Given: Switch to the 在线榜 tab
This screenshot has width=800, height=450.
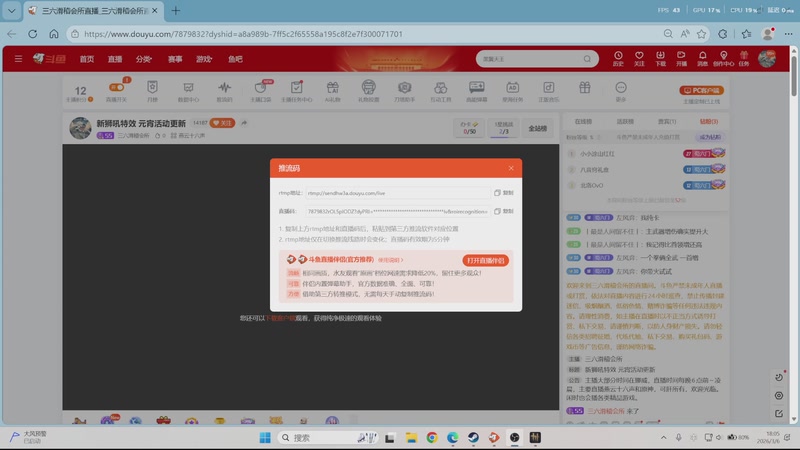Looking at the screenshot, I should point(583,121).
